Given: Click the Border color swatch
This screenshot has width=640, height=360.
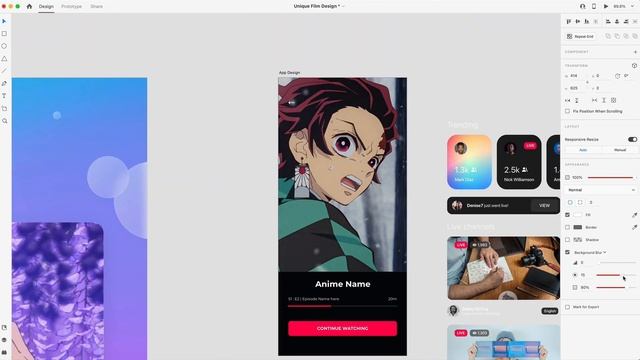Looking at the screenshot, I should point(578,227).
